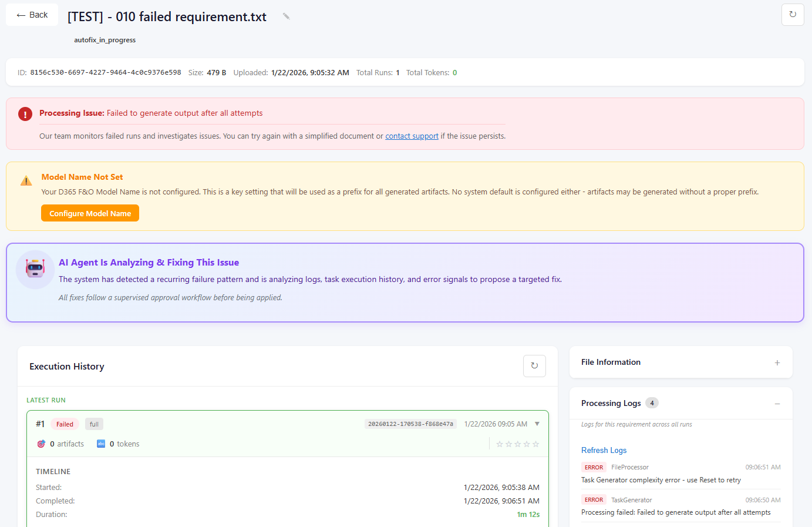Open the Processing failed log message
The image size is (812, 527).
pyautogui.click(x=676, y=512)
